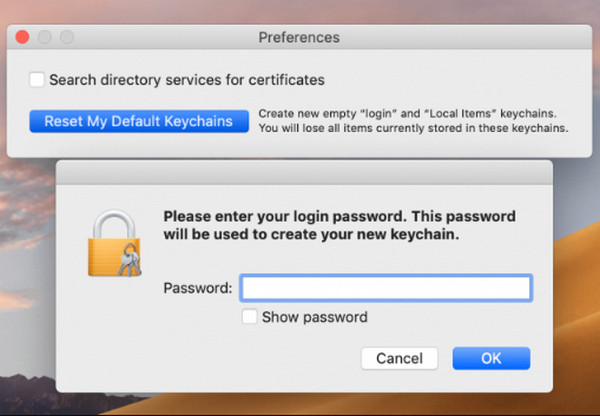Image resolution: width=600 pixels, height=416 pixels.
Task: Click the greyed-out minimize window button
Action: click(45, 37)
